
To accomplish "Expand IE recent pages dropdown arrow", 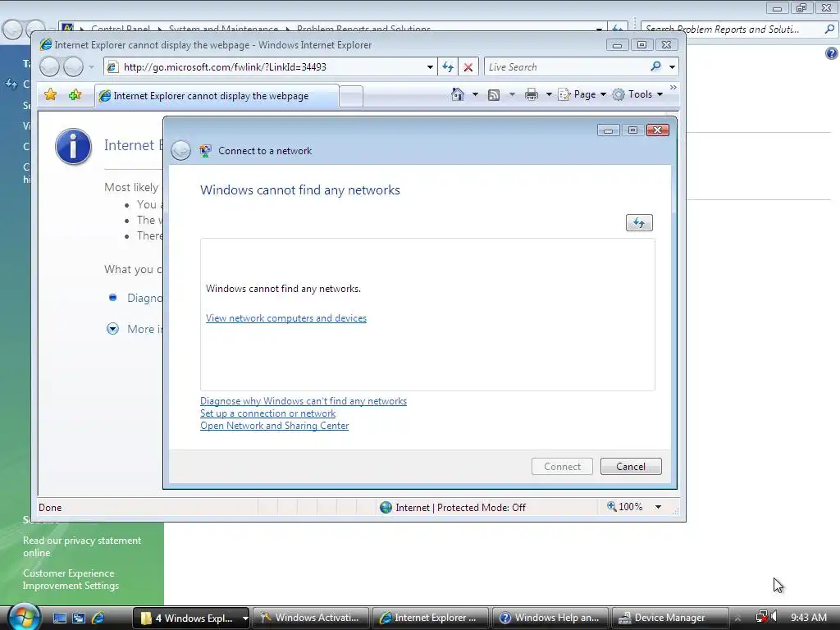I will pos(91,67).
